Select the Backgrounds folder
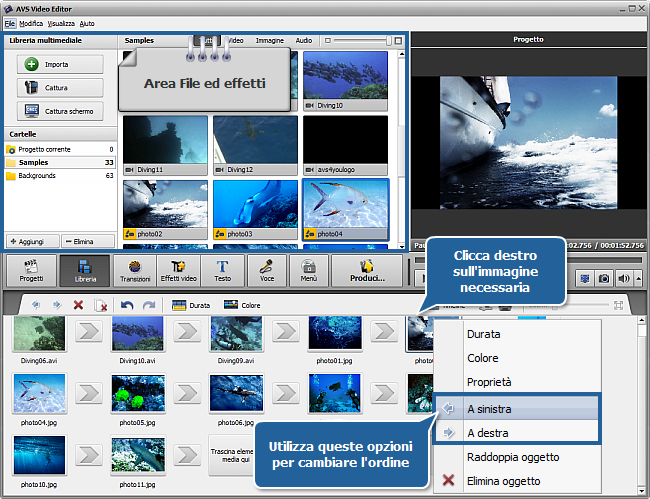The width and height of the screenshot is (650, 499). pos(37,175)
